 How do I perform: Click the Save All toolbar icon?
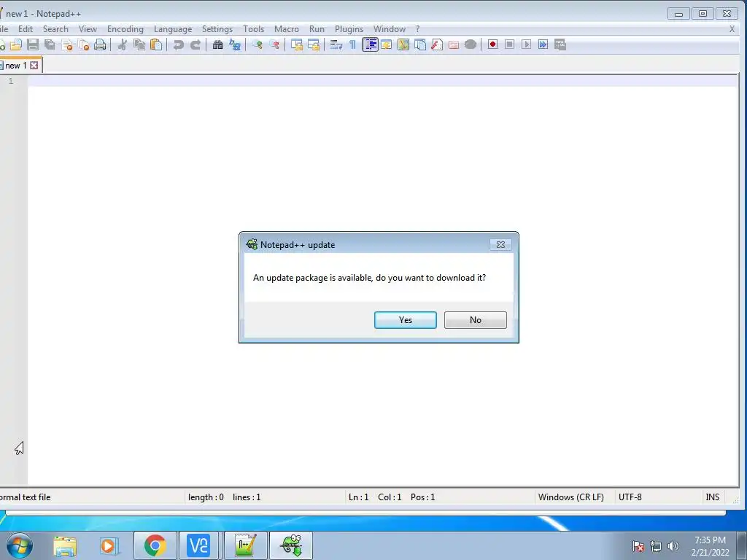(x=50, y=44)
